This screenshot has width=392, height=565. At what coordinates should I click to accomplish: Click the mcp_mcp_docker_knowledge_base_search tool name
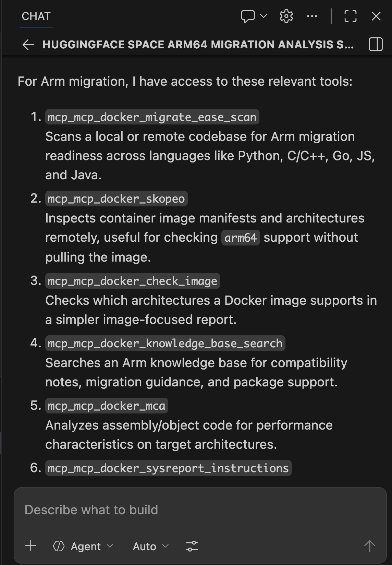click(165, 343)
